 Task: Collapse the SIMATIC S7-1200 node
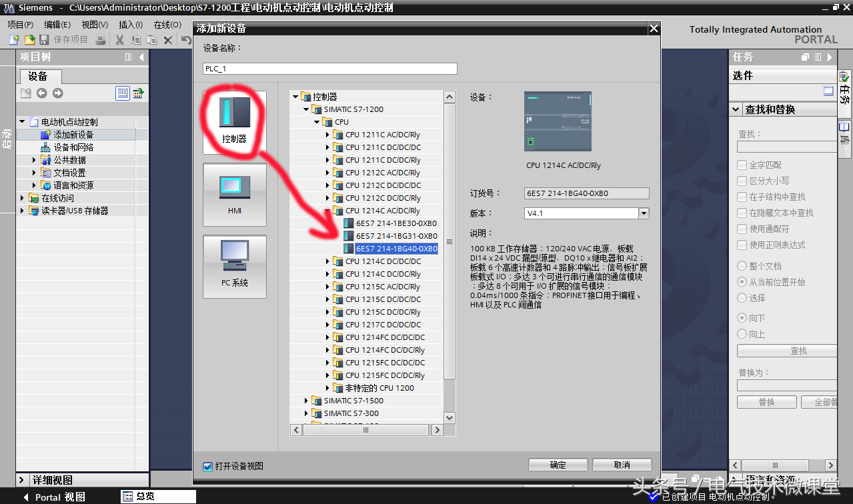[306, 109]
